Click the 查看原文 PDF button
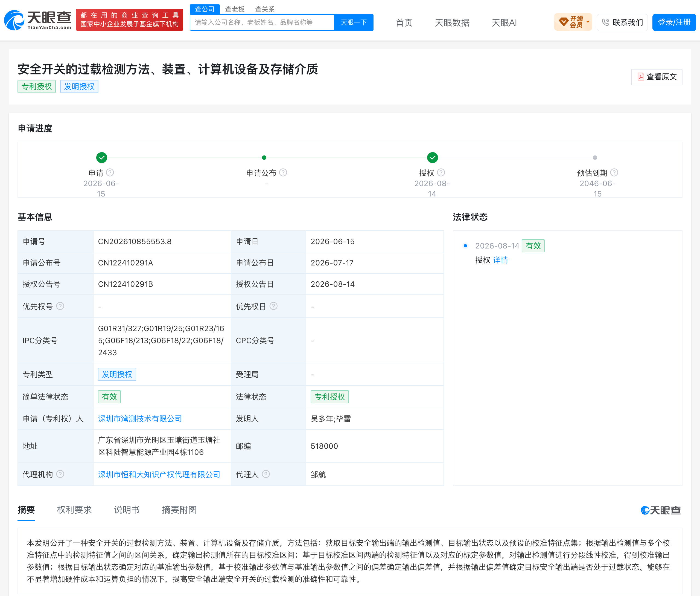Image resolution: width=700 pixels, height=596 pixels. pyautogui.click(x=657, y=77)
